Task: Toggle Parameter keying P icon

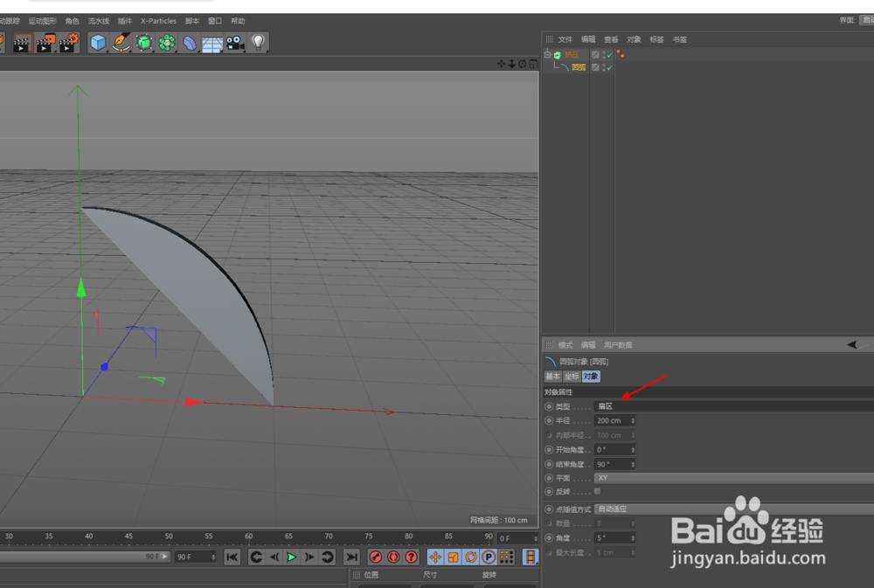Action: (489, 557)
